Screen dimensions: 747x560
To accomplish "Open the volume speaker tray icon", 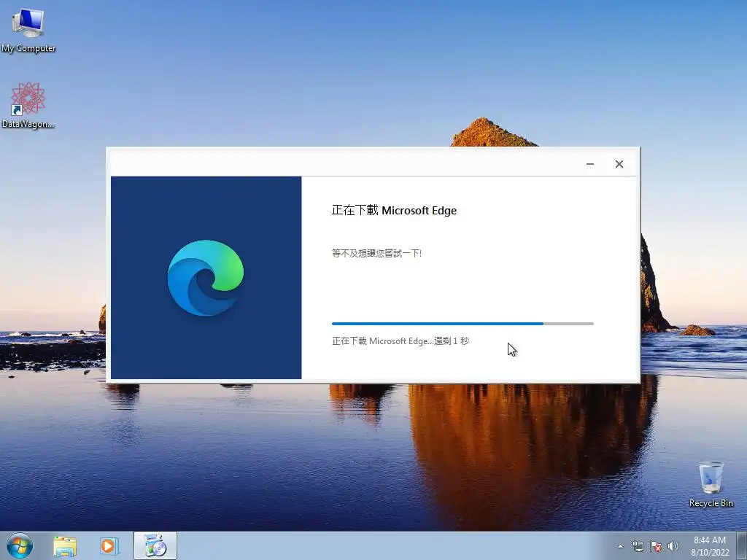I will pyautogui.click(x=673, y=546).
